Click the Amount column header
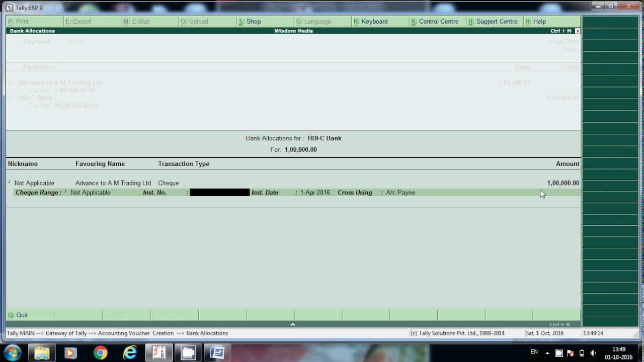644x362 pixels. coord(568,164)
